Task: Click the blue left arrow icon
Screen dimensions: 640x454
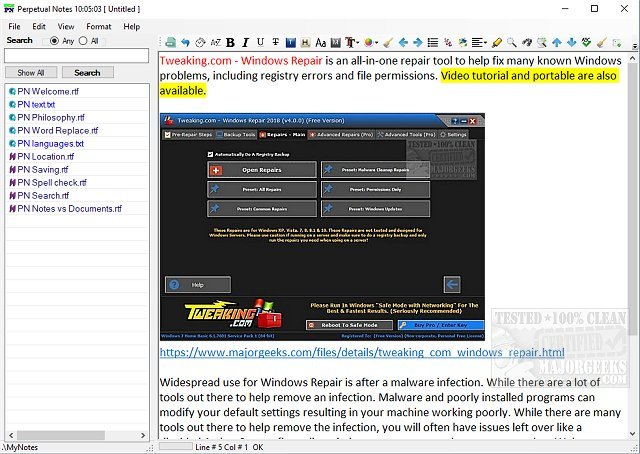Action: [403, 42]
